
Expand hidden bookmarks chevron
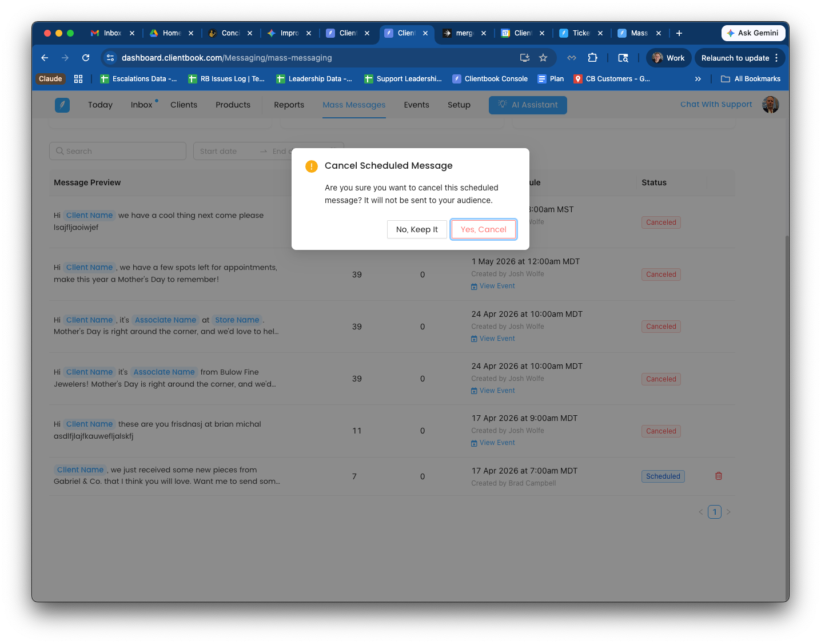pyautogui.click(x=698, y=79)
